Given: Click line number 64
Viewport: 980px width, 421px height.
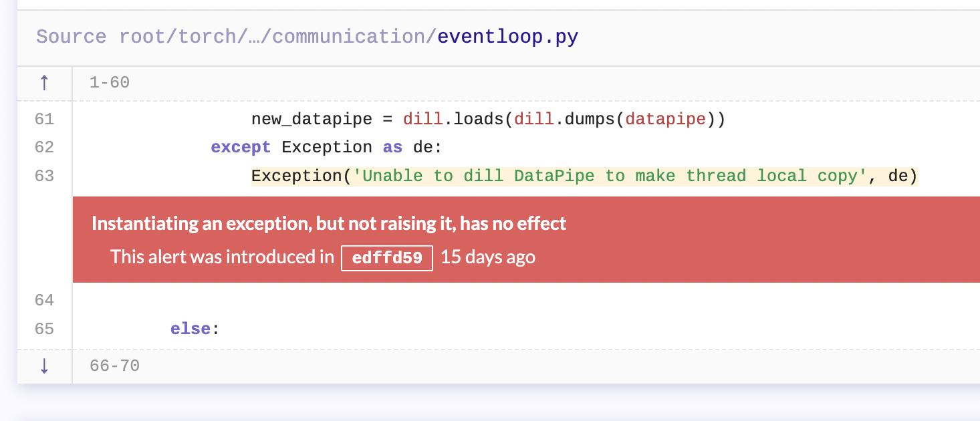Looking at the screenshot, I should click(x=44, y=301).
